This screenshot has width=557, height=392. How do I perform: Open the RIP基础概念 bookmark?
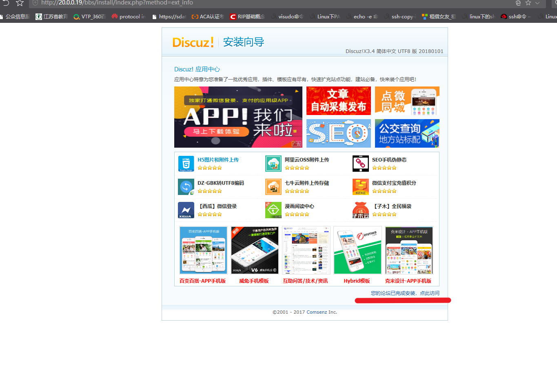click(x=247, y=17)
